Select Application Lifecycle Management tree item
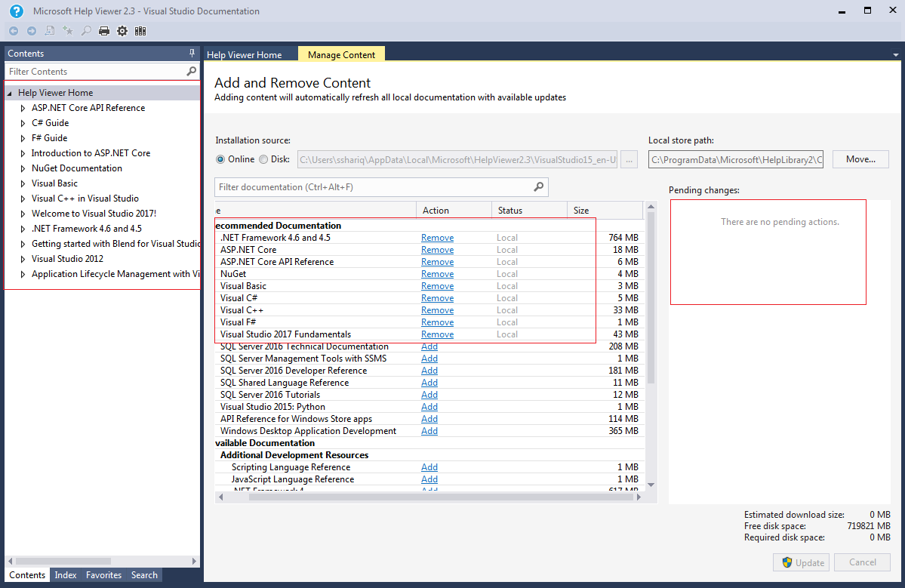The image size is (905, 588). coord(115,274)
